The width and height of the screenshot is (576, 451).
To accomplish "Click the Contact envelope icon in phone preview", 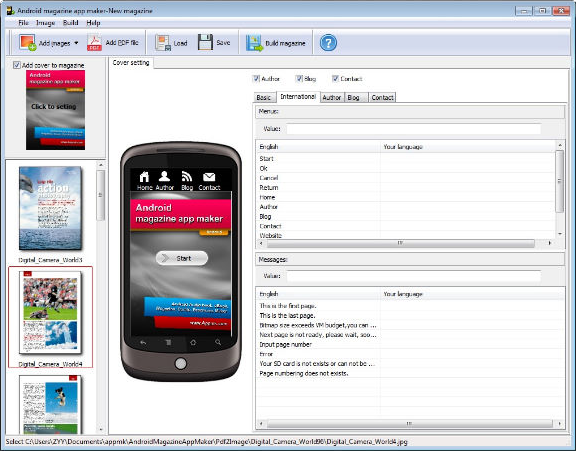I will (x=209, y=177).
